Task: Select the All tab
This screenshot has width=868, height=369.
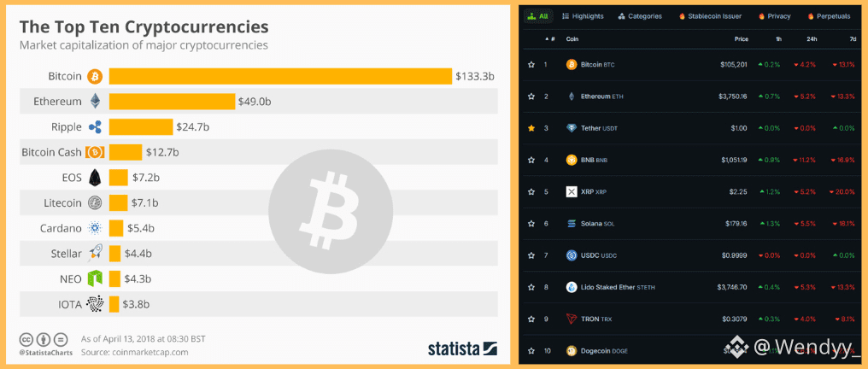Action: [538, 16]
